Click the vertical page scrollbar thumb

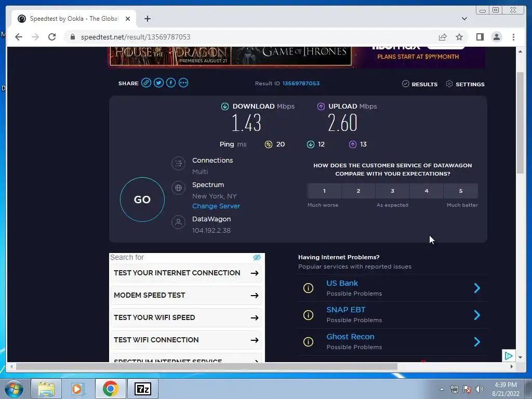coord(520,123)
